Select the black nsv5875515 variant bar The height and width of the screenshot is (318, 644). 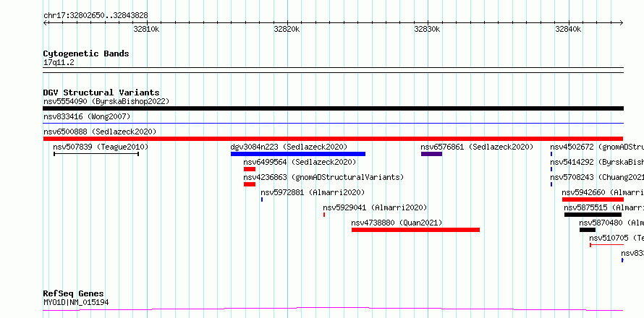tap(593, 215)
